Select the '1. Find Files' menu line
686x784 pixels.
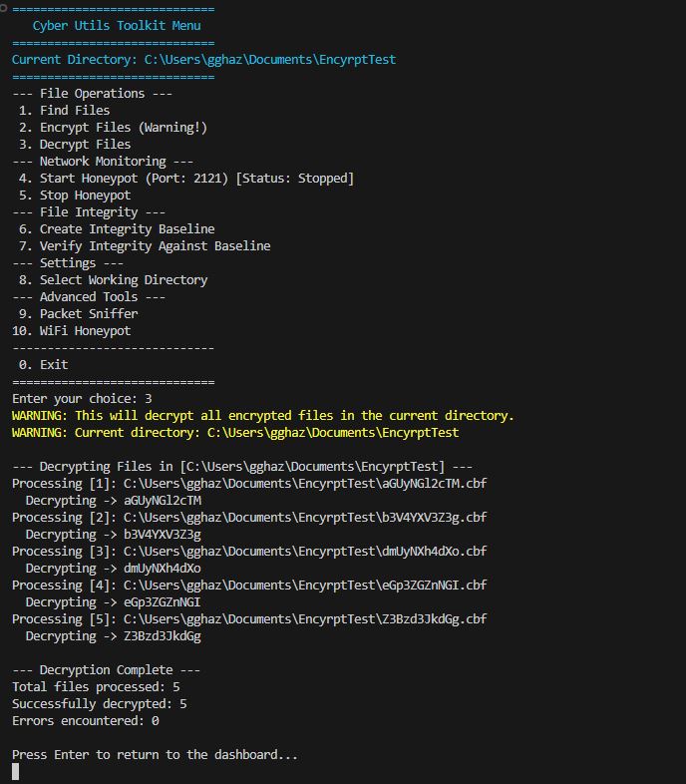[x=64, y=111]
